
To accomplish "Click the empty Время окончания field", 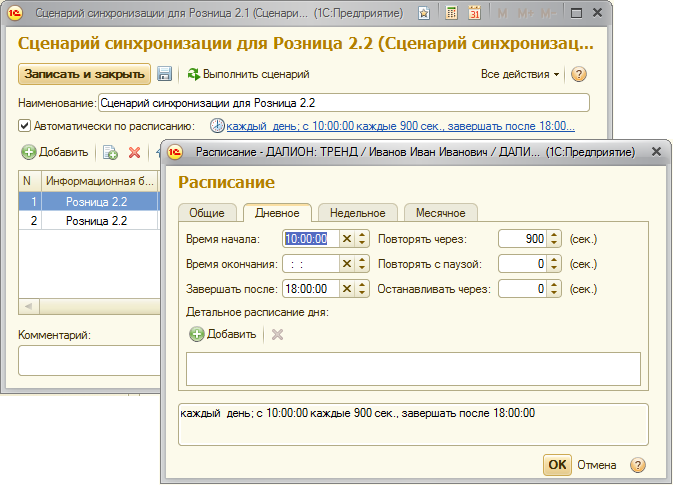I will (311, 264).
